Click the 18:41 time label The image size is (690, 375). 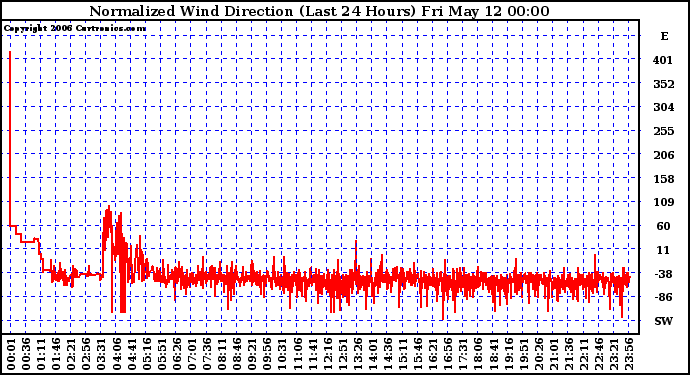(x=493, y=354)
